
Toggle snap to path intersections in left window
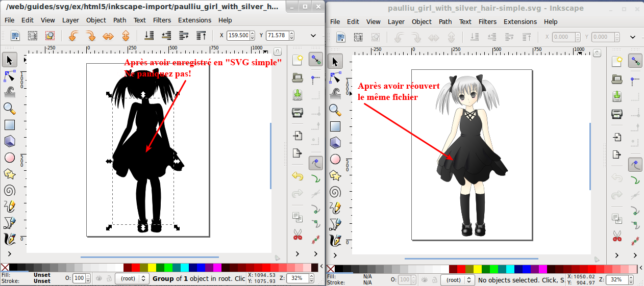[x=316, y=194]
